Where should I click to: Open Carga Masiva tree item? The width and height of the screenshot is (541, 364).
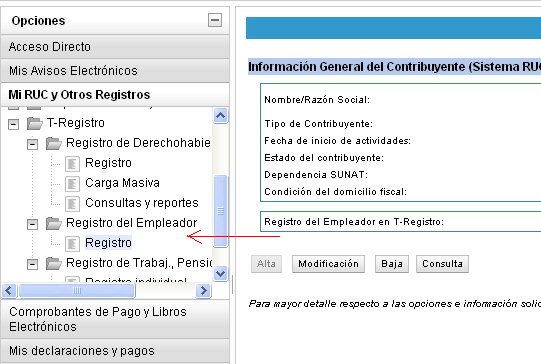(122, 183)
